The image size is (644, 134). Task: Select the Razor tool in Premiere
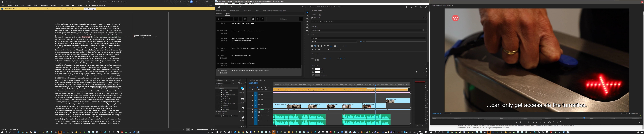tap(307, 21)
